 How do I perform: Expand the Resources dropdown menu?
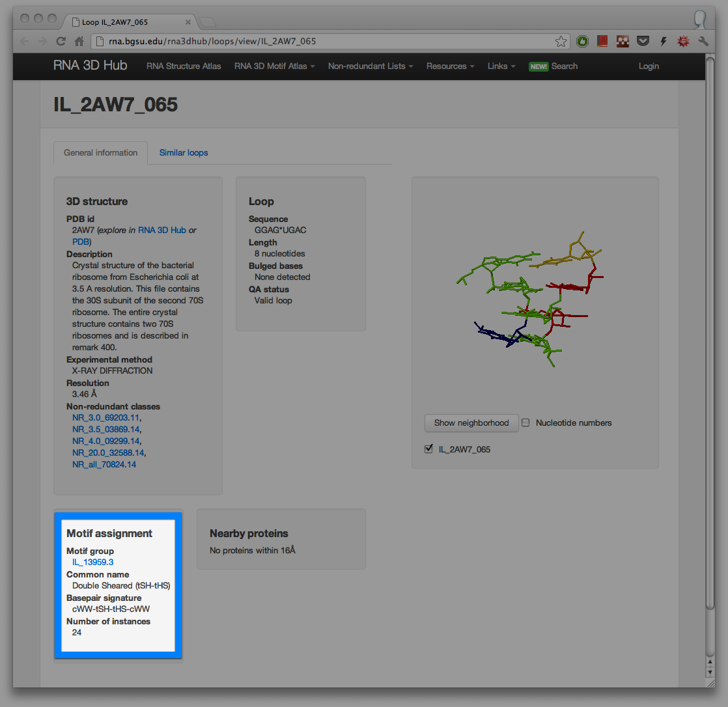tap(450, 66)
